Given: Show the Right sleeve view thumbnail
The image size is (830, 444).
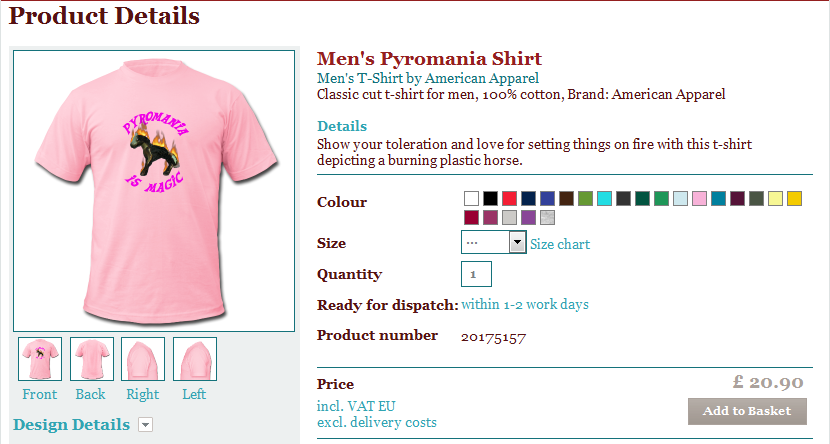Looking at the screenshot, I should (143, 359).
